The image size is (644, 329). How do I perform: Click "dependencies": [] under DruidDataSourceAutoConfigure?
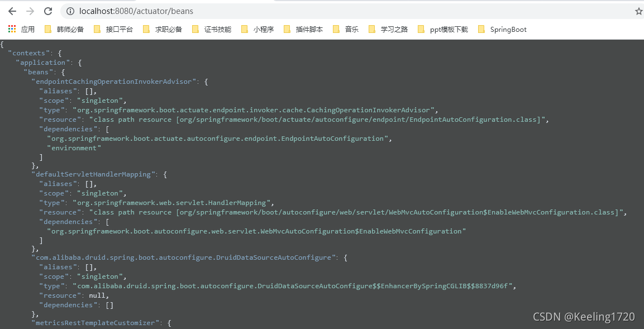(x=77, y=305)
